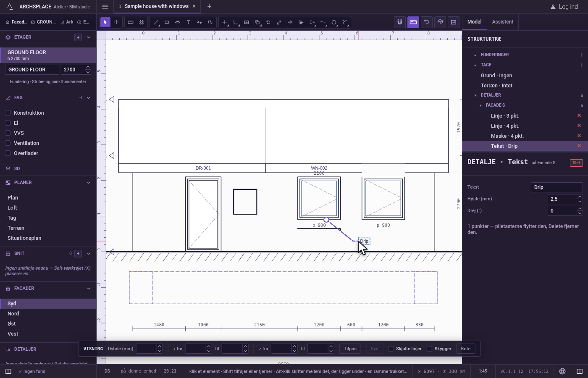Screen dimensions: 588x378
Task: Activate the line drawing tool
Action: [x=156, y=22]
